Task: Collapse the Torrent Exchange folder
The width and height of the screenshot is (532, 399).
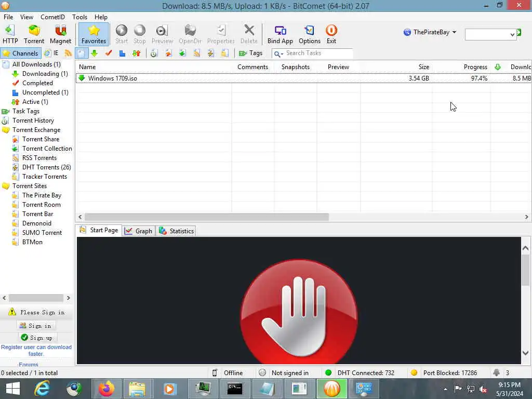Action: [36, 130]
